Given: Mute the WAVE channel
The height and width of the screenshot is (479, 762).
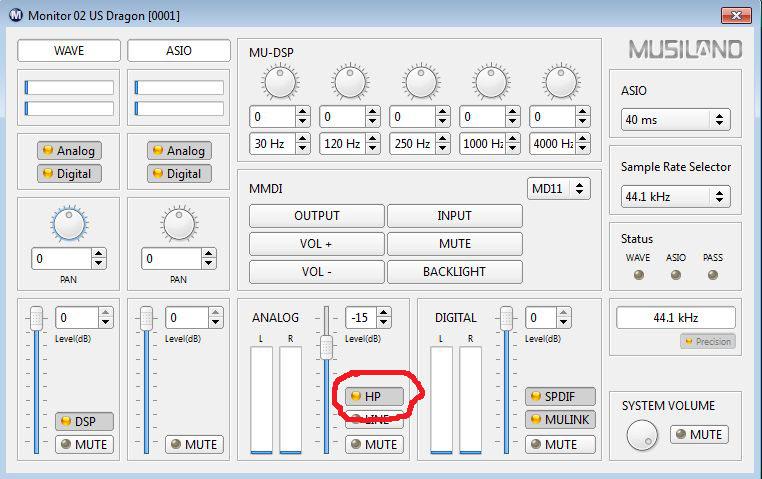Looking at the screenshot, I should tap(85, 445).
